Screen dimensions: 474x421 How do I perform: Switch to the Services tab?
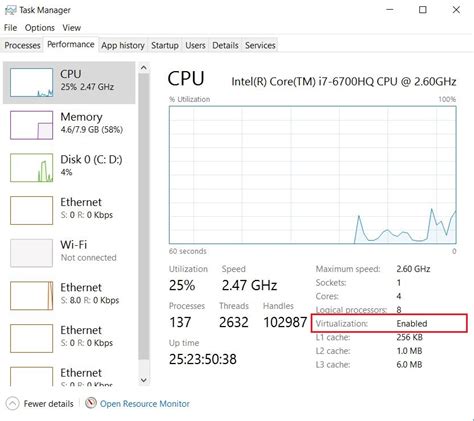(x=260, y=45)
